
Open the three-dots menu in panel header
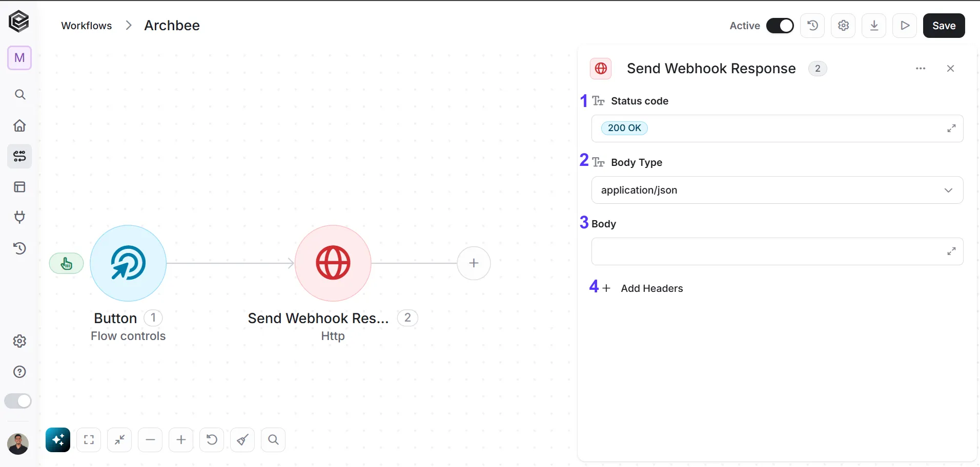point(921,69)
